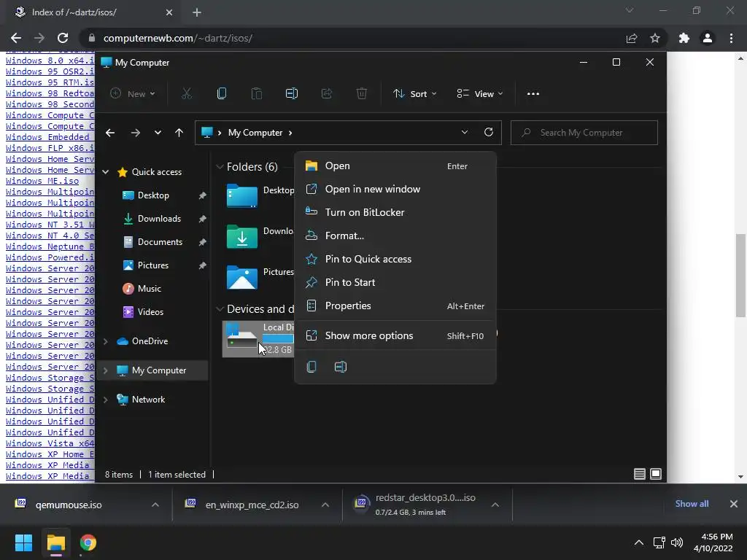
Task: Click the Rename icon in Explorer toolbar
Action: (292, 94)
